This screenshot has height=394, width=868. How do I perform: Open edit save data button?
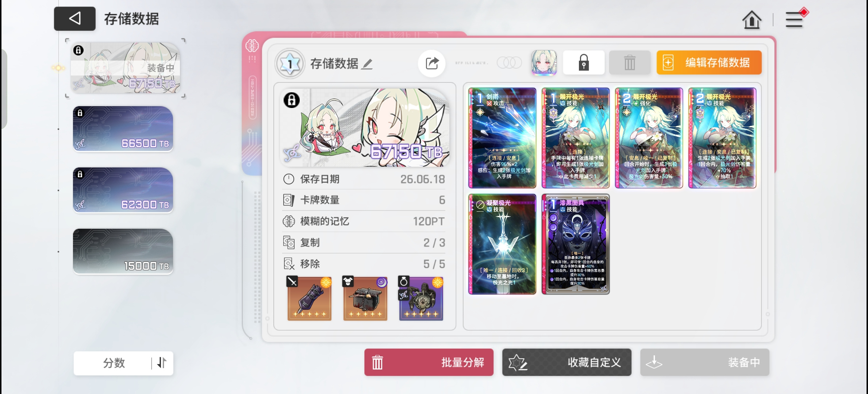tap(709, 63)
